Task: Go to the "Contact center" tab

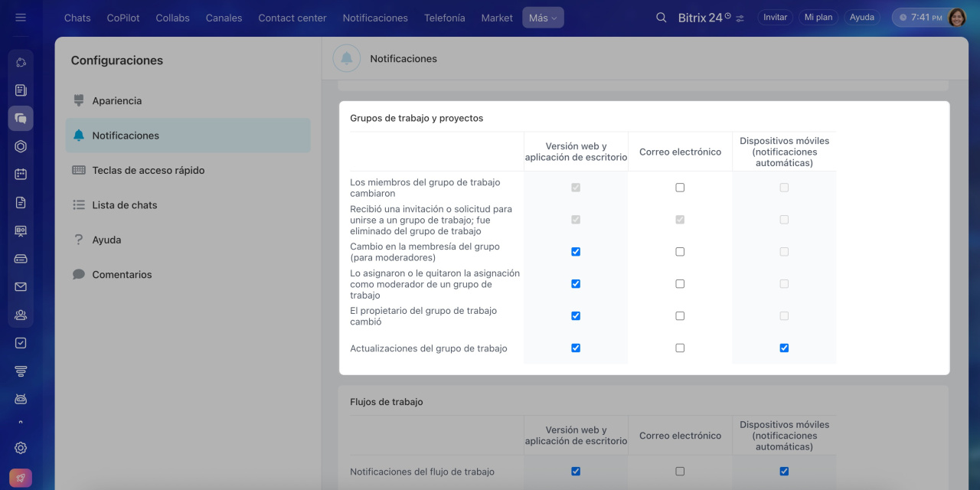Action: point(292,18)
